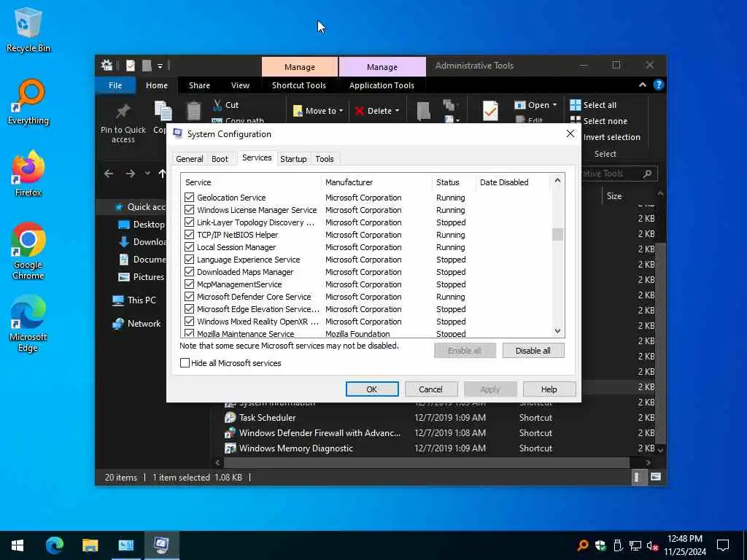Click the Select none icon in ribbon
The image size is (747, 560).
coord(575,120)
